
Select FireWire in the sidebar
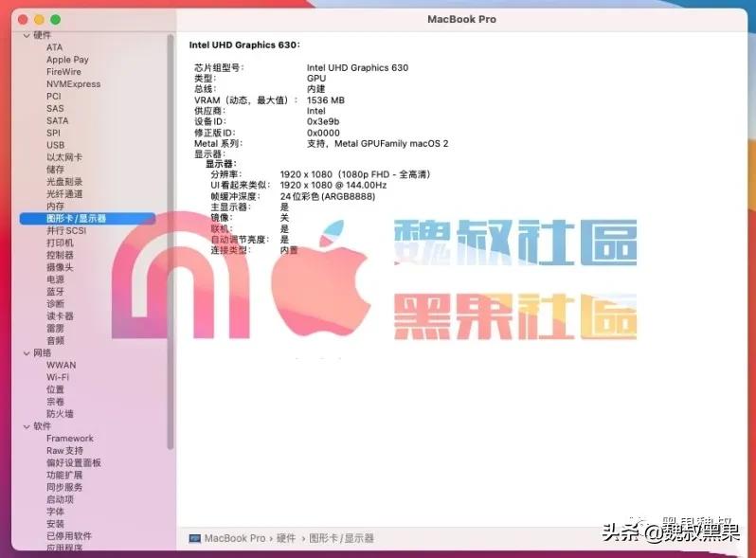(x=63, y=72)
